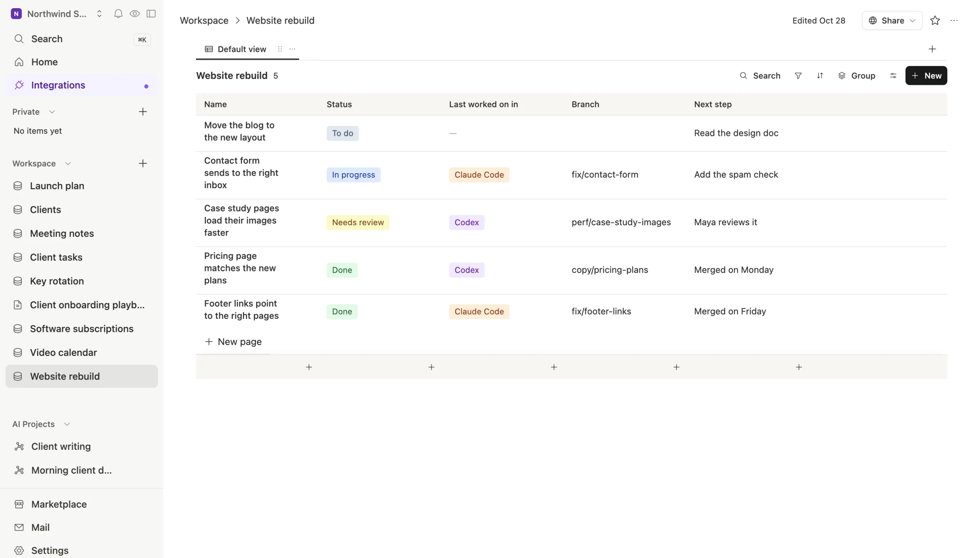Add a new Private item with plus
The height and width of the screenshot is (558, 980).
[x=143, y=112]
